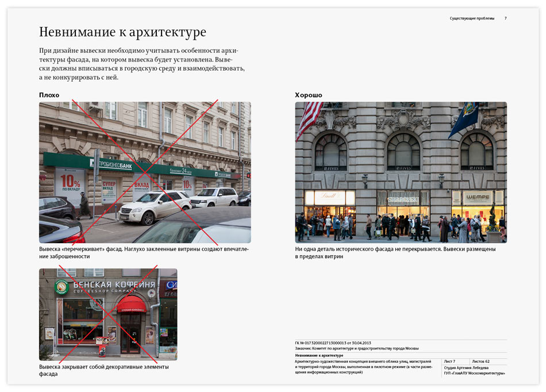Select the Плохо label

tap(49, 95)
